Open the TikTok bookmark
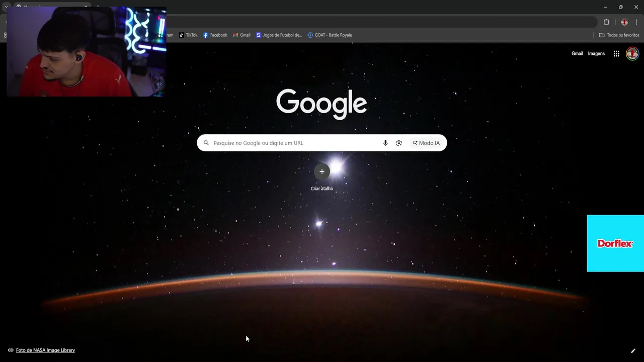The image size is (644, 362). click(x=188, y=35)
